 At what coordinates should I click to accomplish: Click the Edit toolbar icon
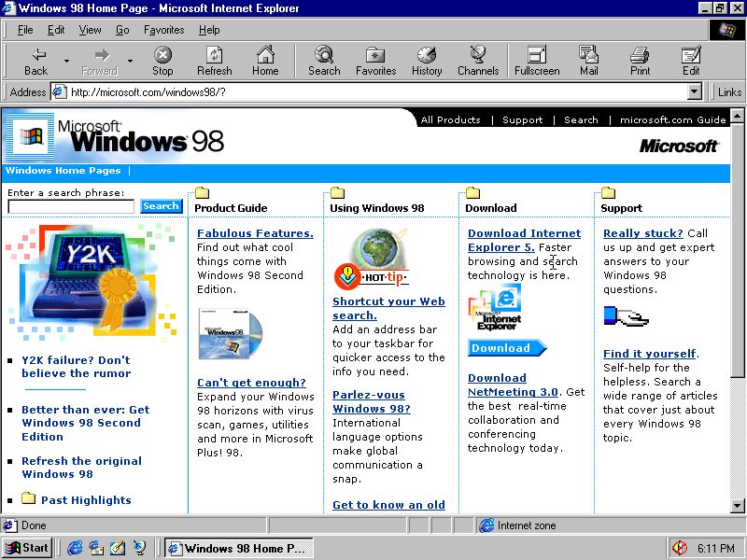click(691, 61)
